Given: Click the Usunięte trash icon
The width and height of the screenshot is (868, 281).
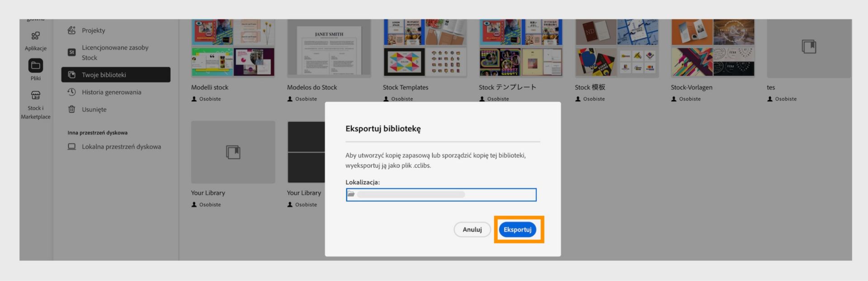Looking at the screenshot, I should pyautogui.click(x=71, y=110).
